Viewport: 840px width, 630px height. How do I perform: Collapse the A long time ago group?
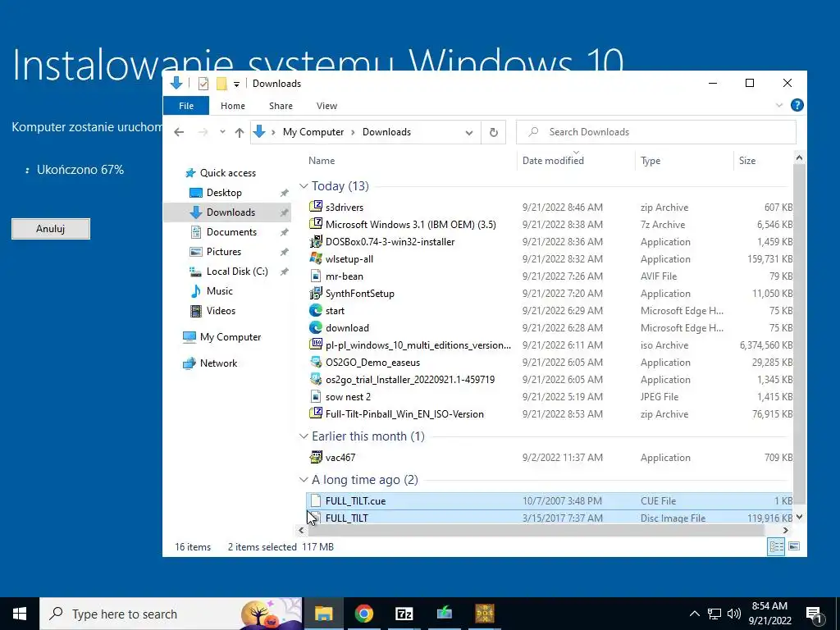tap(304, 479)
